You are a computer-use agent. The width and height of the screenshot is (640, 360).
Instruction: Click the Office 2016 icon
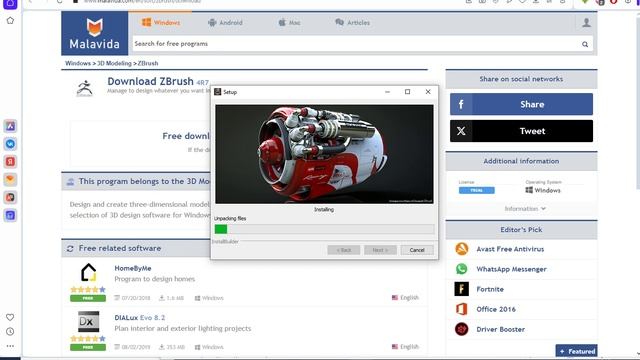click(462, 309)
